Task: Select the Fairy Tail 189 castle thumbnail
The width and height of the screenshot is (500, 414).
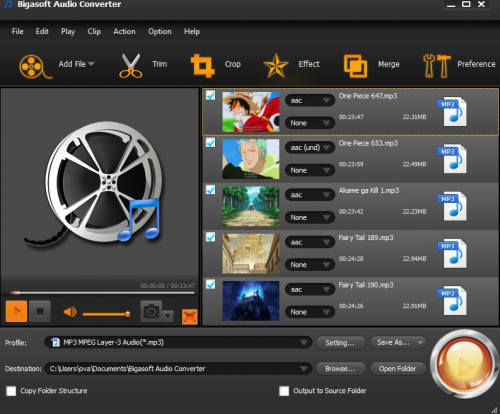Action: [x=251, y=254]
